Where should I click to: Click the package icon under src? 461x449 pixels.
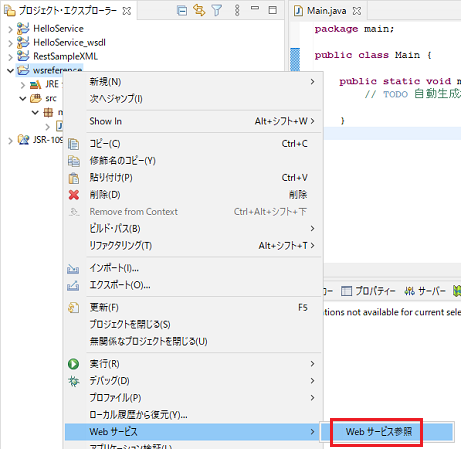pyautogui.click(x=48, y=112)
